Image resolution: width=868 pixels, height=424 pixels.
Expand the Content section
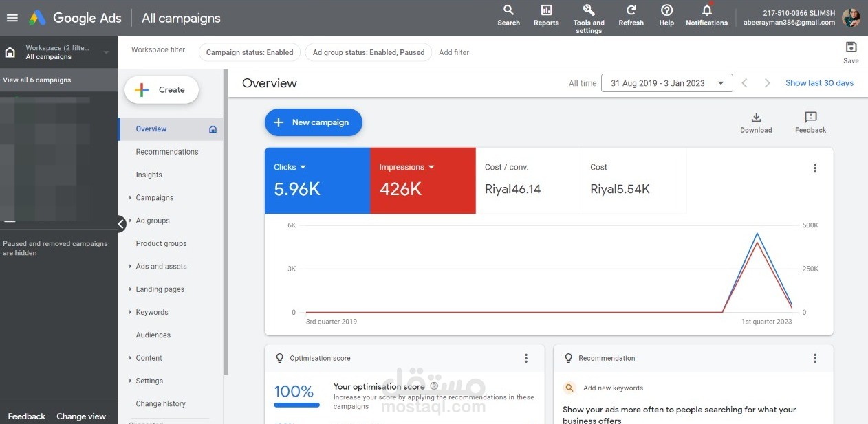tap(130, 358)
